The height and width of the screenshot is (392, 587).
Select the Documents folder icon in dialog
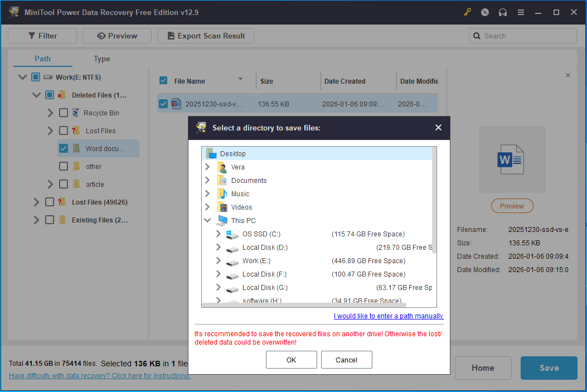click(x=222, y=181)
